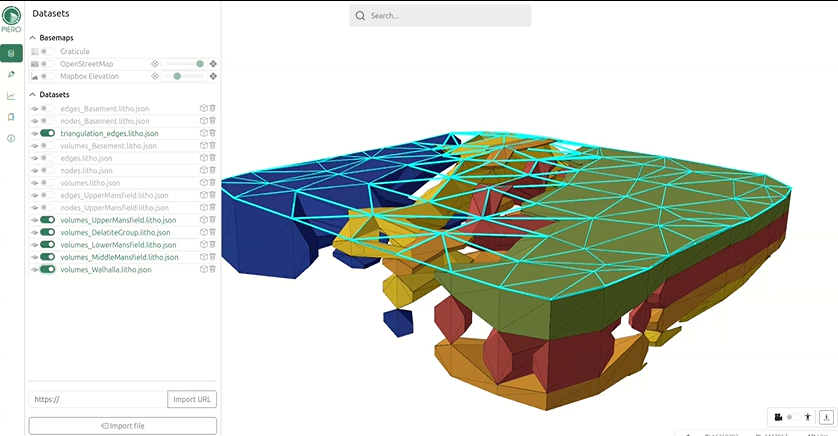Click cube icon for volumes_UpperMansfield.litho.json
The height and width of the screenshot is (436, 838).
coord(204,220)
